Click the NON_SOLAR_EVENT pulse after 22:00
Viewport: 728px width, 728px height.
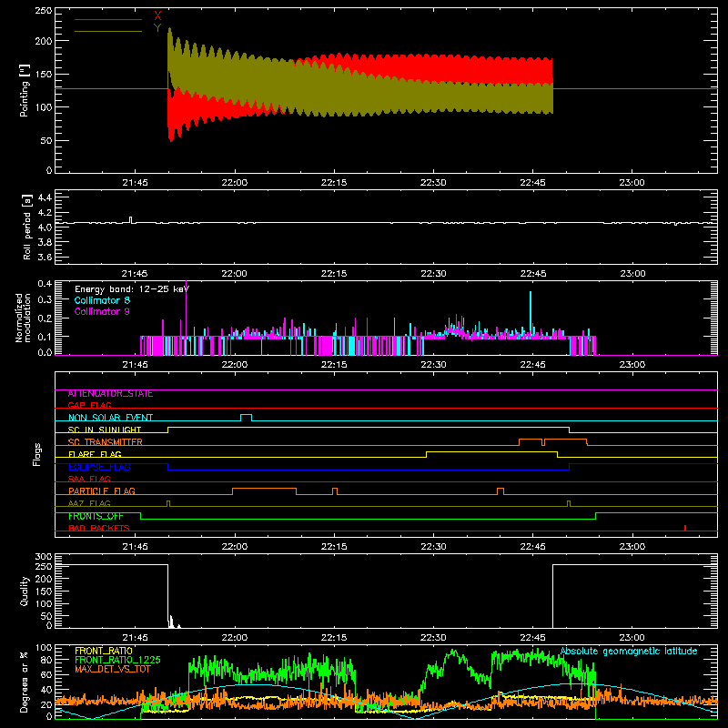click(x=246, y=417)
